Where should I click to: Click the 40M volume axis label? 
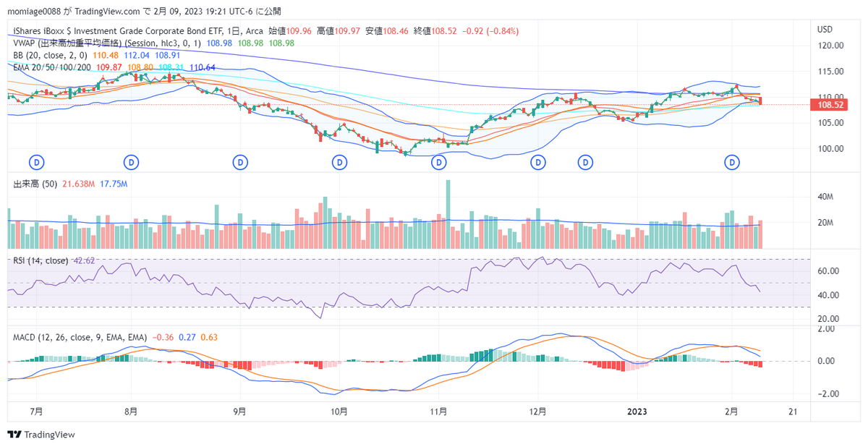click(827, 197)
